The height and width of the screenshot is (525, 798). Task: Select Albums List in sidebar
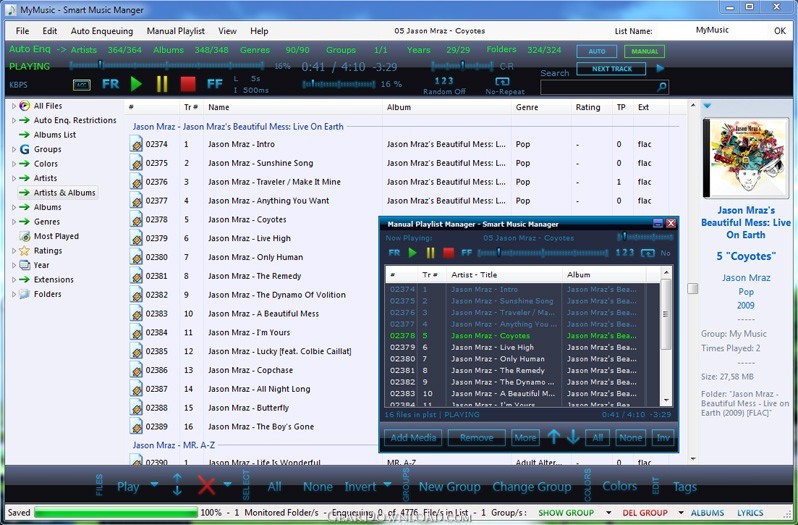54,135
